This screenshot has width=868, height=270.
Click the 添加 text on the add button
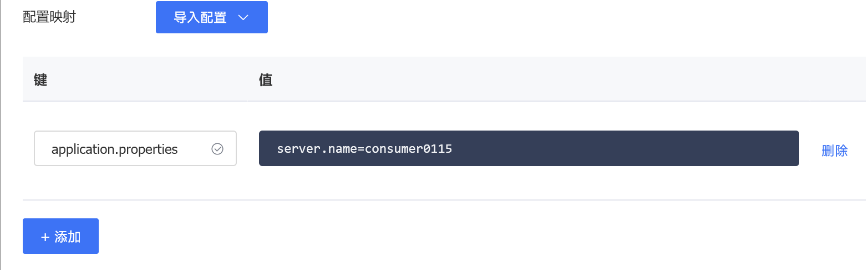pos(68,237)
